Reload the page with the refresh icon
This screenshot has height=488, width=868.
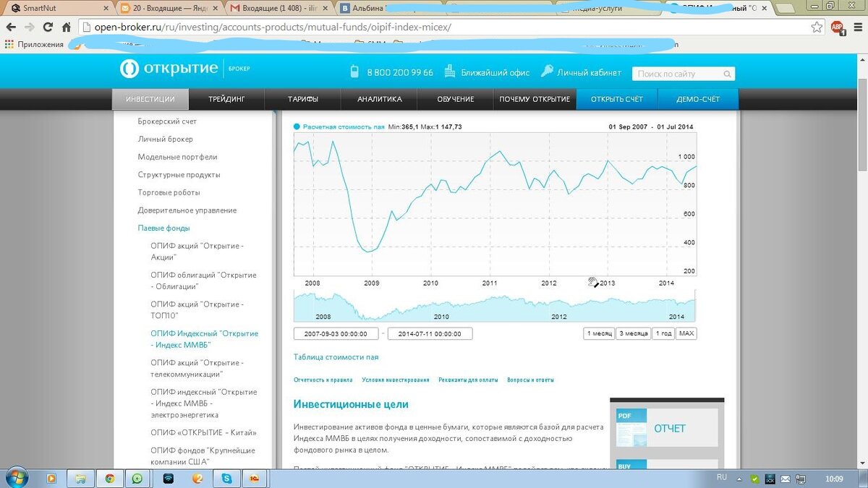[x=48, y=27]
